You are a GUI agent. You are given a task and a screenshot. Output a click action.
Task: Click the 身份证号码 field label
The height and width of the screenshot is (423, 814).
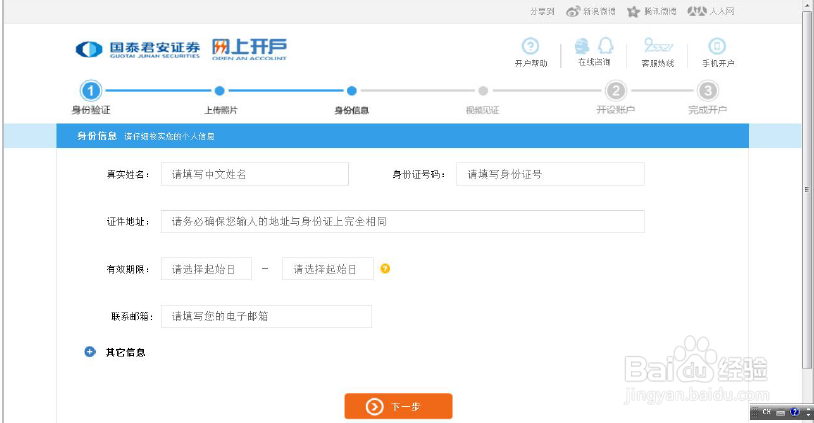[418, 174]
